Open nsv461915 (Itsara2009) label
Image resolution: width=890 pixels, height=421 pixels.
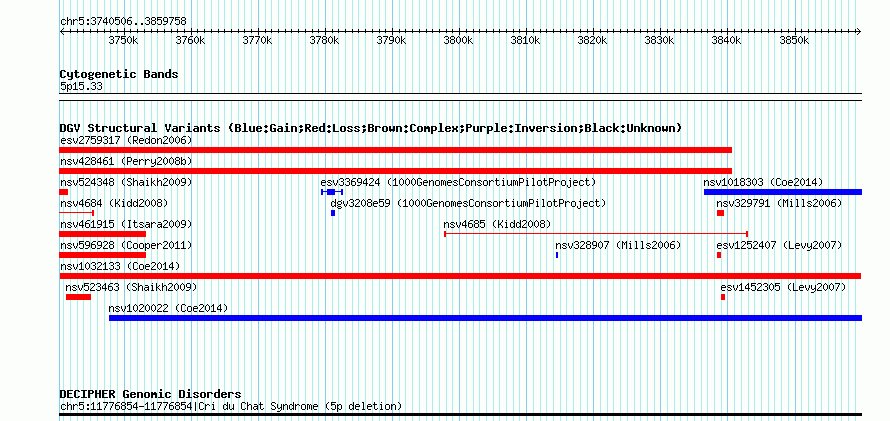[126, 225]
